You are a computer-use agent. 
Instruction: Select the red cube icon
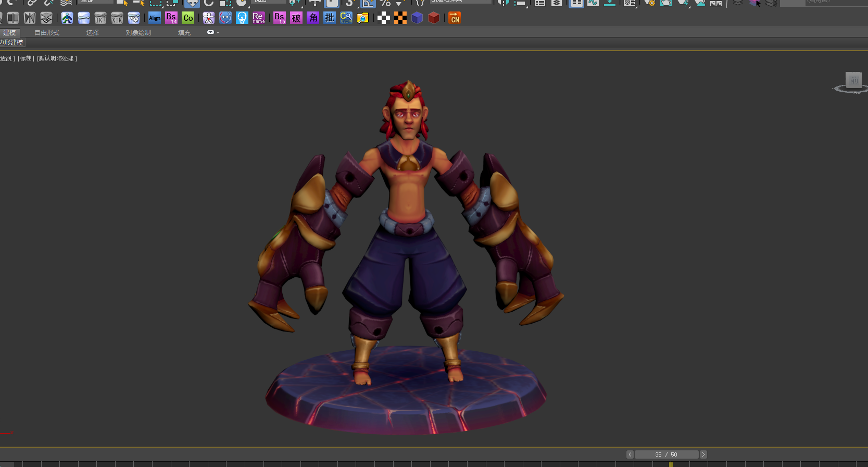click(434, 18)
